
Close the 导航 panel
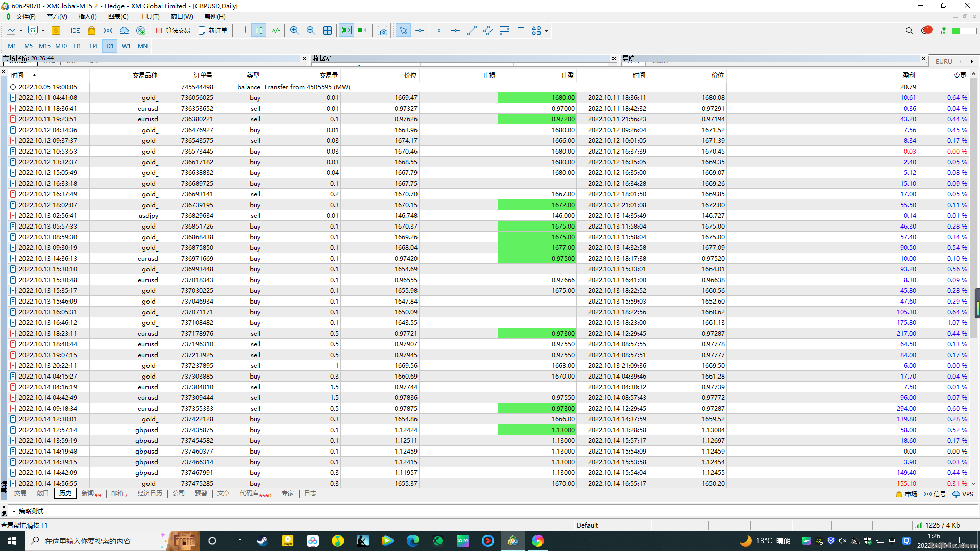tap(924, 58)
